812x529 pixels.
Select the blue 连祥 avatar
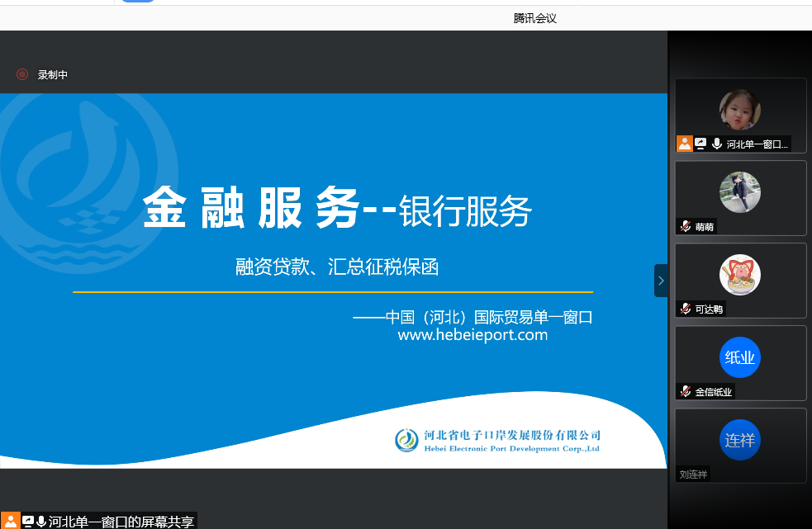(x=740, y=440)
